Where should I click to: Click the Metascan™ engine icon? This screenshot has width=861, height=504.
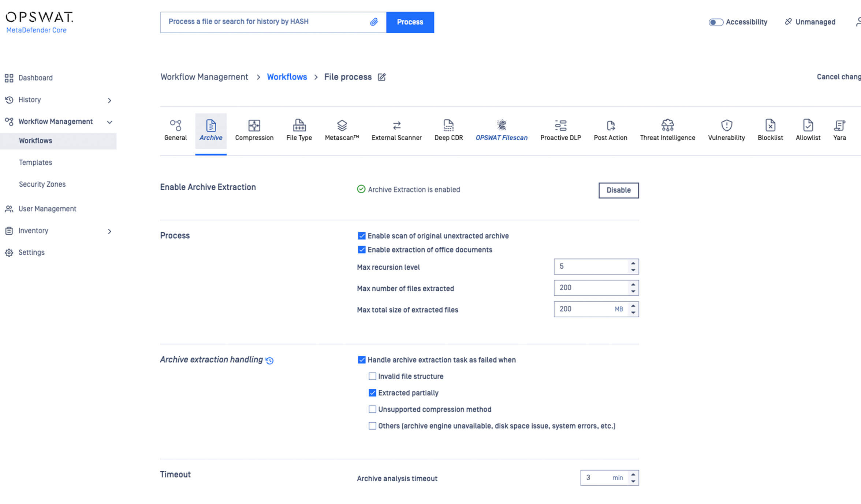(341, 125)
